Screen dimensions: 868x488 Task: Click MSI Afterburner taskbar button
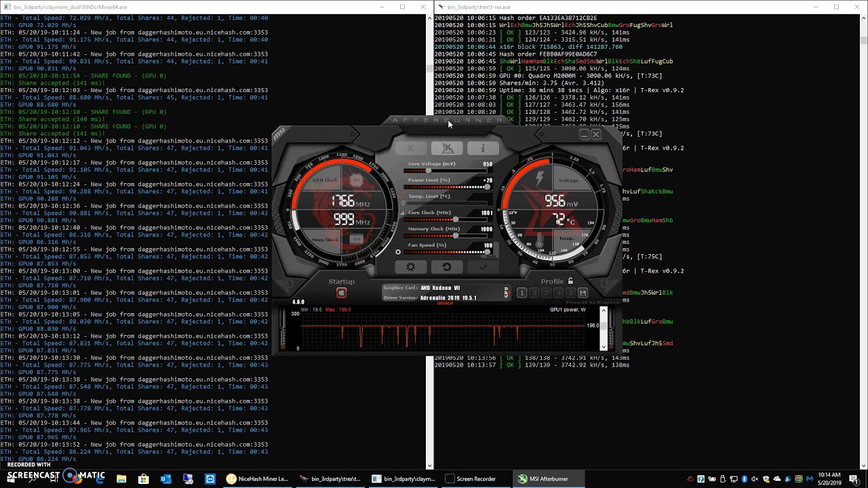pos(549,479)
